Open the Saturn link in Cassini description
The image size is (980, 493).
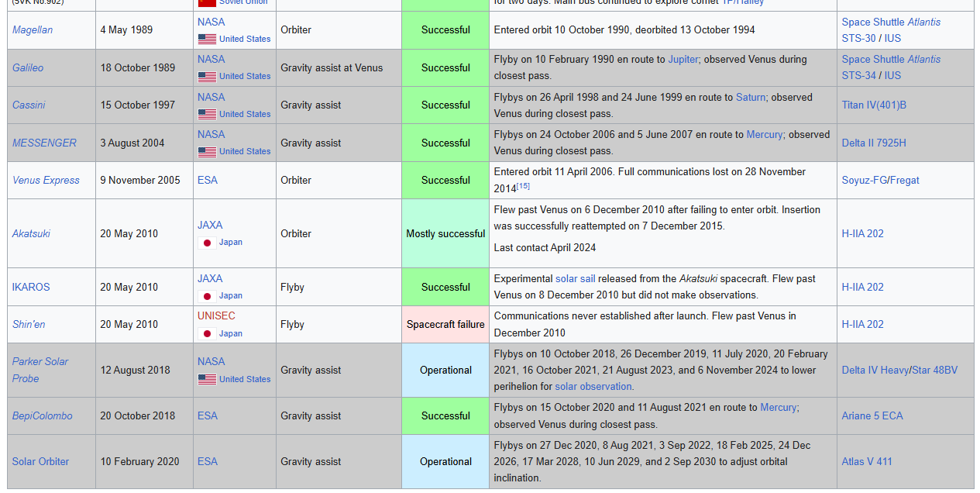tap(751, 97)
